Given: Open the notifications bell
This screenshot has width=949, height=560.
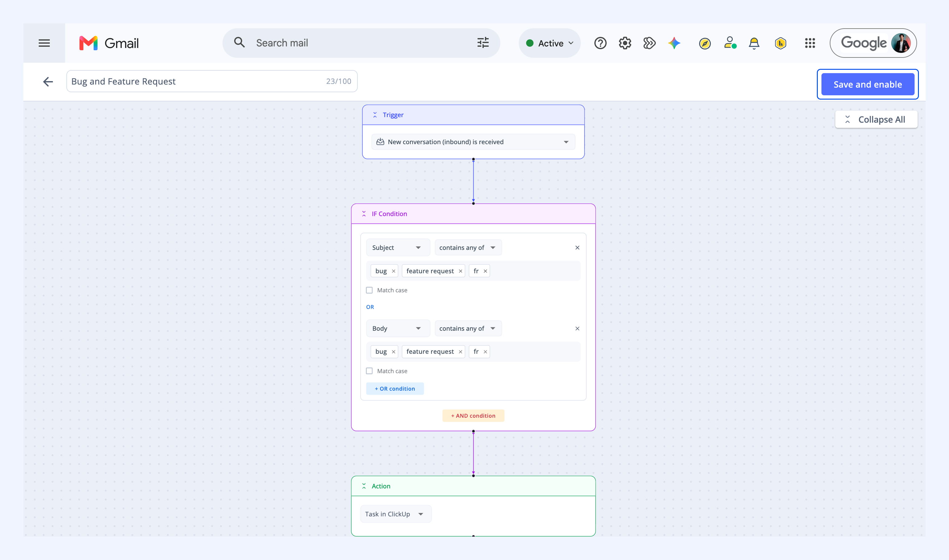Looking at the screenshot, I should [754, 43].
